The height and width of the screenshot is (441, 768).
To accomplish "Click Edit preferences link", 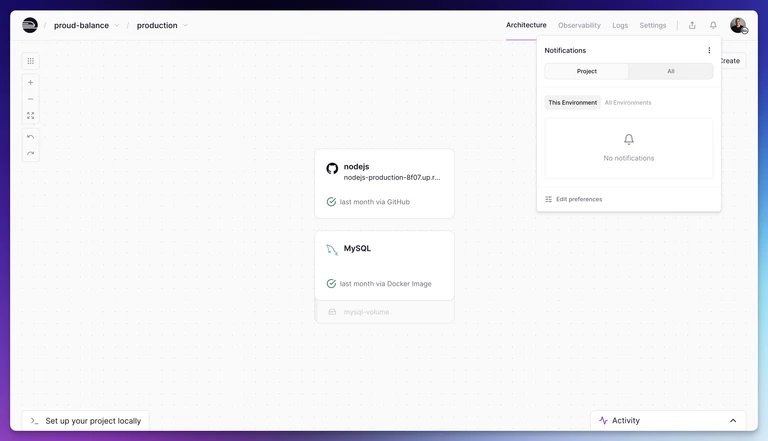I will point(579,199).
